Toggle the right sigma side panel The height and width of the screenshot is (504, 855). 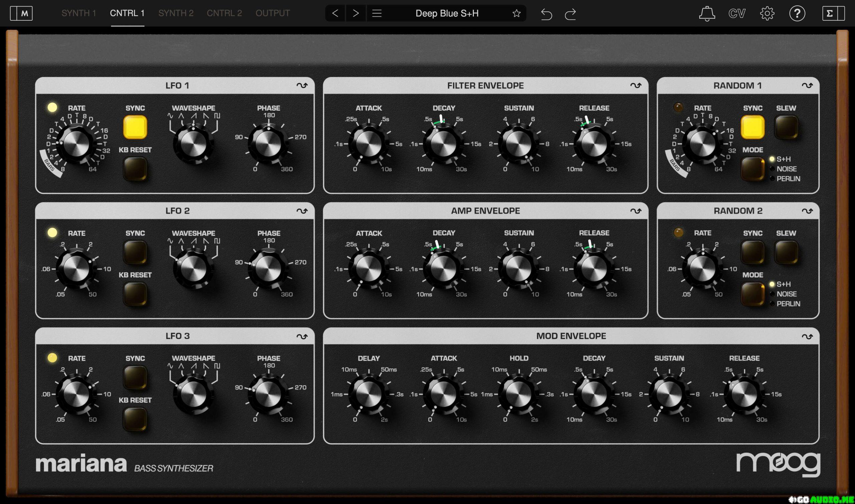(x=833, y=14)
